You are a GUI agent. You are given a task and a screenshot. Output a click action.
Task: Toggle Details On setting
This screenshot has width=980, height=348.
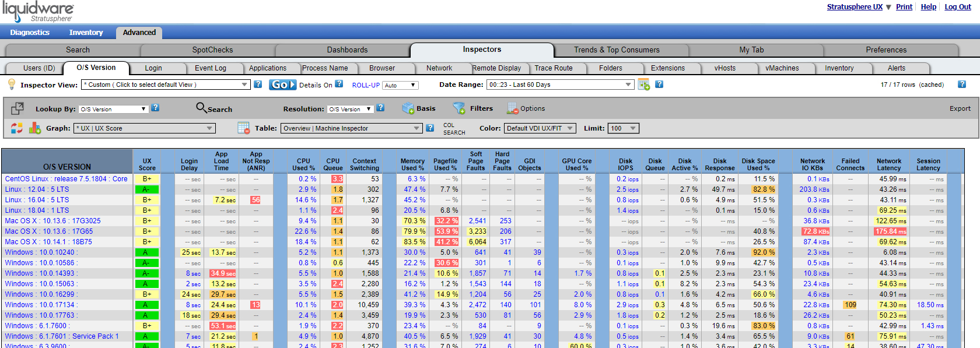[x=316, y=85]
